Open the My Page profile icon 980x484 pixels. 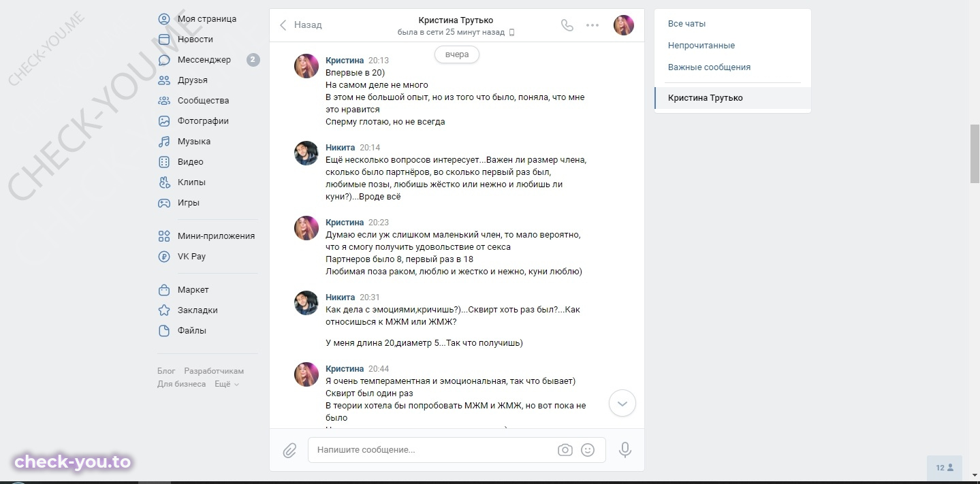[164, 19]
